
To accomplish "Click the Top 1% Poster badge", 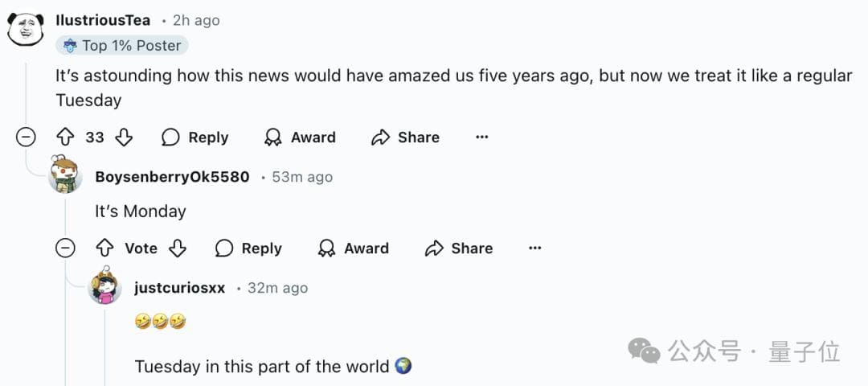I will [x=121, y=46].
